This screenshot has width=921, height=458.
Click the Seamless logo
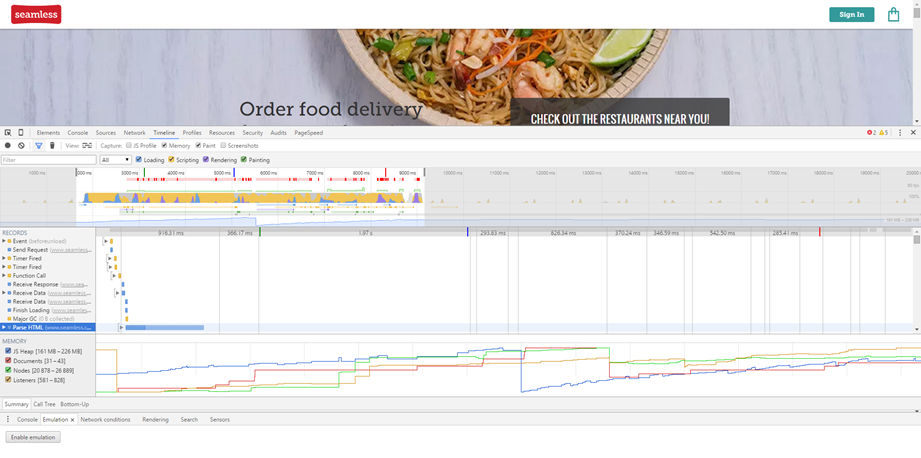point(36,14)
